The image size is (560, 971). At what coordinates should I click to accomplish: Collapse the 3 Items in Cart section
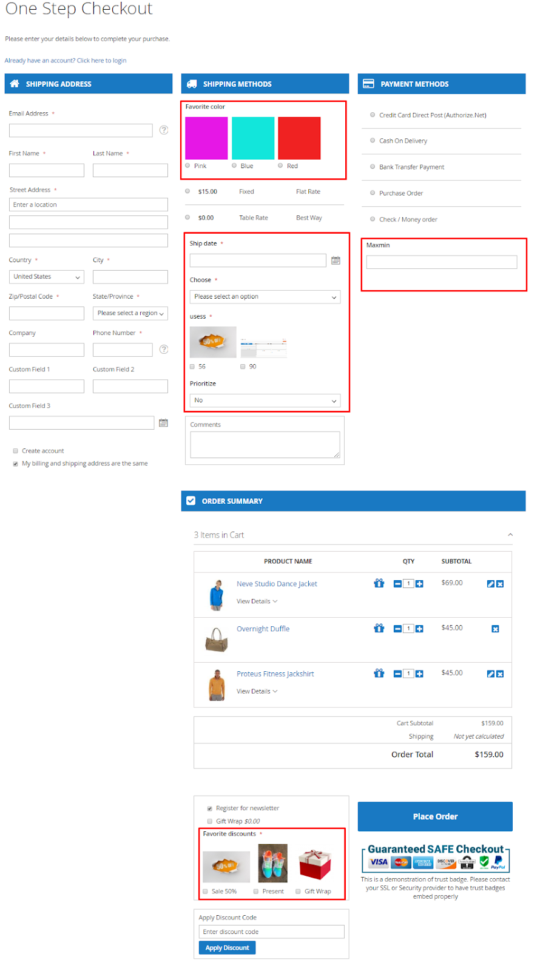pyautogui.click(x=510, y=535)
